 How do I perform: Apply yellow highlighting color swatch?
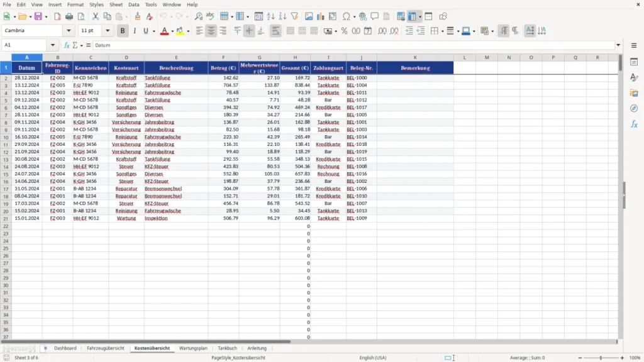coord(180,31)
